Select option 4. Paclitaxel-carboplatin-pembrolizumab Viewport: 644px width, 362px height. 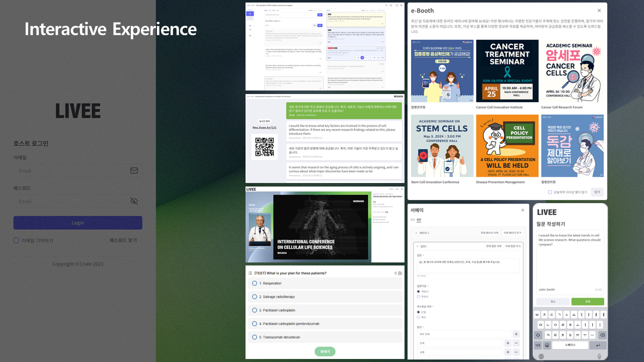325,324
